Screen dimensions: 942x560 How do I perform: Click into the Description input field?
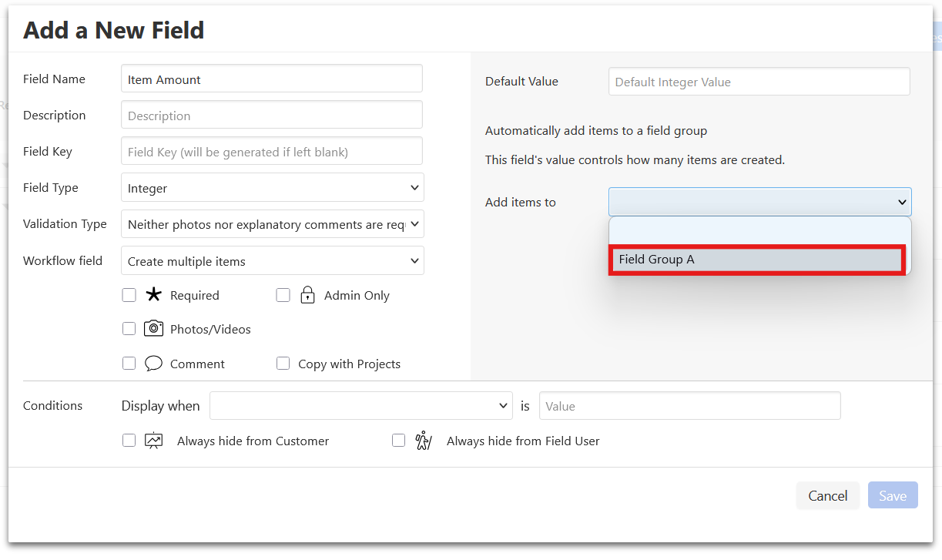[x=272, y=116]
